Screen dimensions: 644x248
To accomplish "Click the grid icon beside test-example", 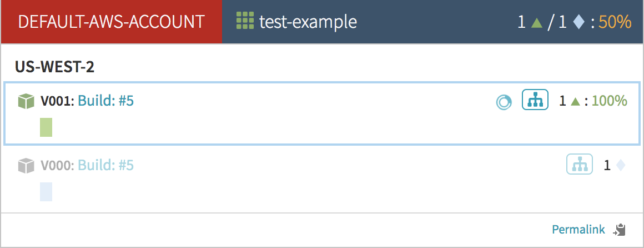I will point(245,21).
